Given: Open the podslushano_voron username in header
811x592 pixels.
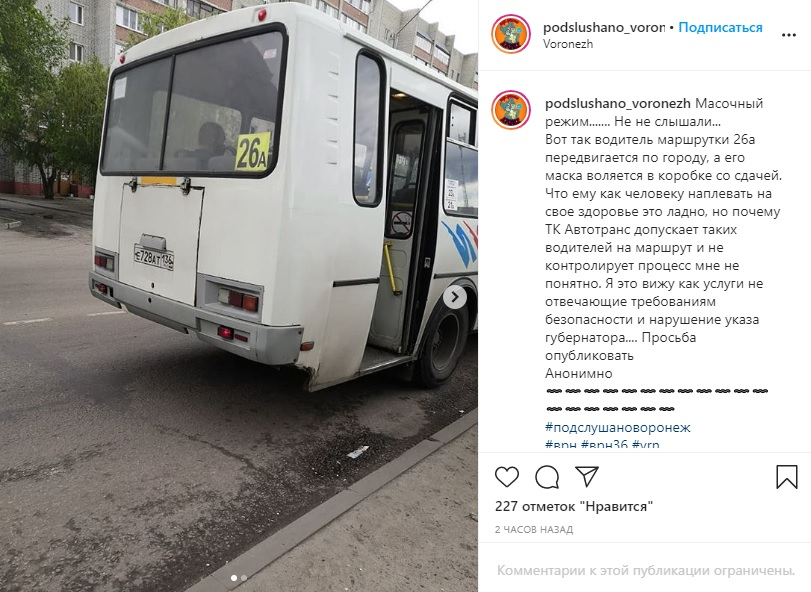Looking at the screenshot, I should pos(604,27).
